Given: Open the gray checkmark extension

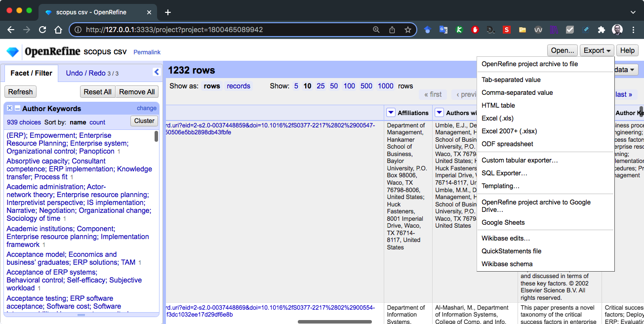Looking at the screenshot, I should point(570,30).
